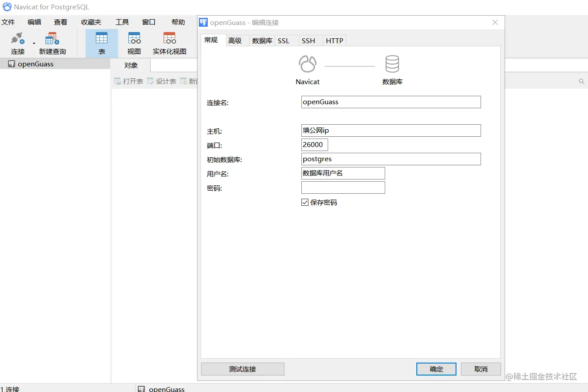The height and width of the screenshot is (392, 588).
Task: Switch to the SSH tab
Action: (311, 41)
